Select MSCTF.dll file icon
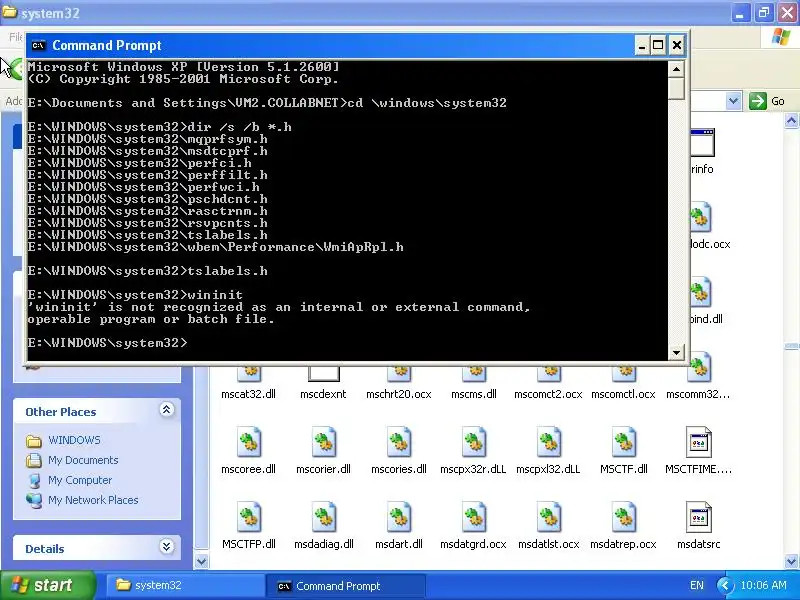Image resolution: width=800 pixels, height=600 pixels. coord(623,442)
